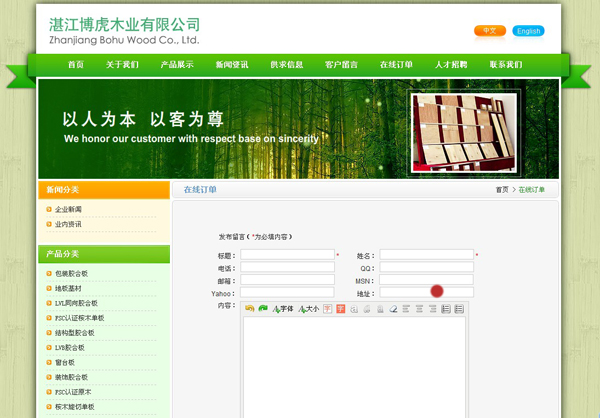Focus the 姓名 name input field

click(x=426, y=255)
